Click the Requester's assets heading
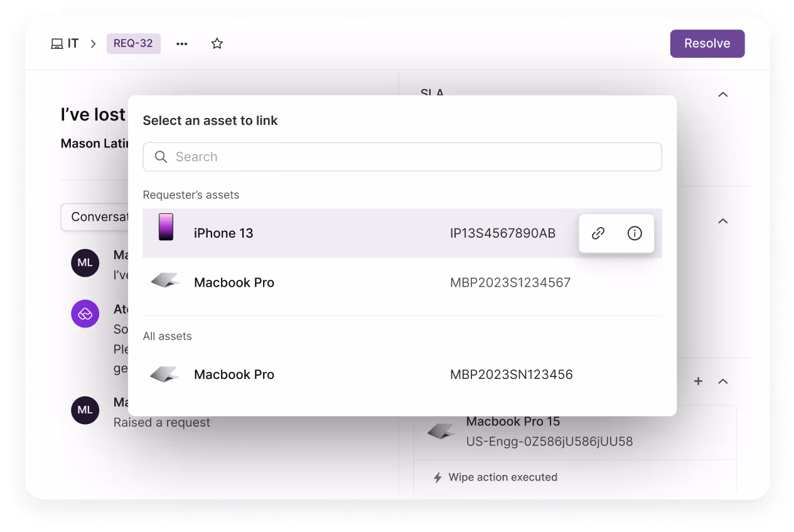The image size is (794, 532). coord(191,195)
